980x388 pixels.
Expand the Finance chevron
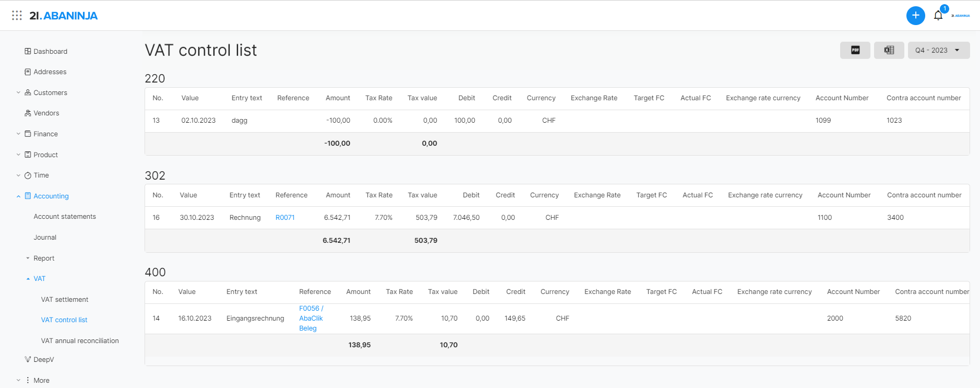[x=18, y=134]
